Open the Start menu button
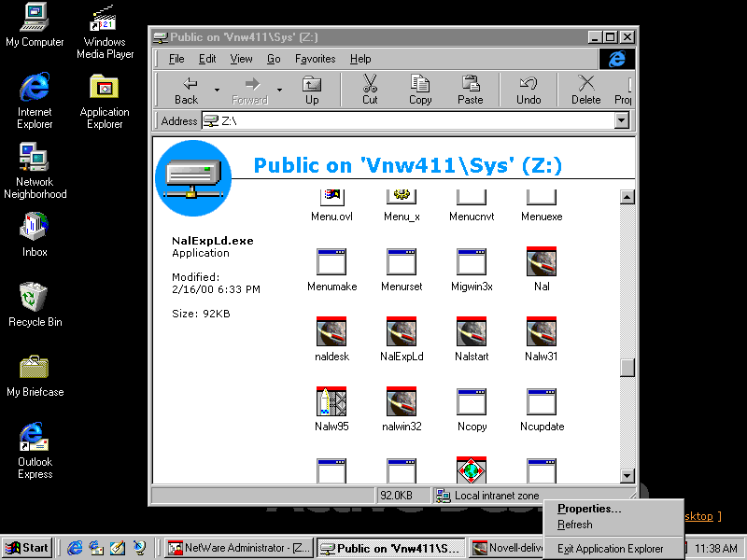 click(27, 548)
